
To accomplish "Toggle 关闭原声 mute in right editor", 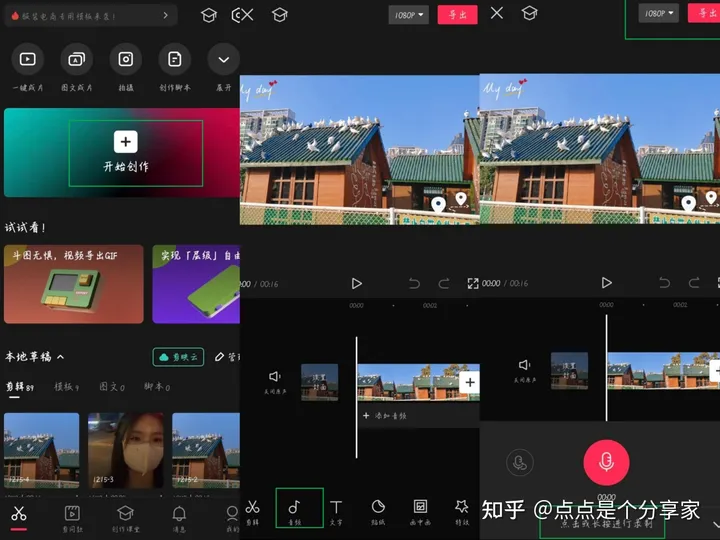I will (x=524, y=371).
